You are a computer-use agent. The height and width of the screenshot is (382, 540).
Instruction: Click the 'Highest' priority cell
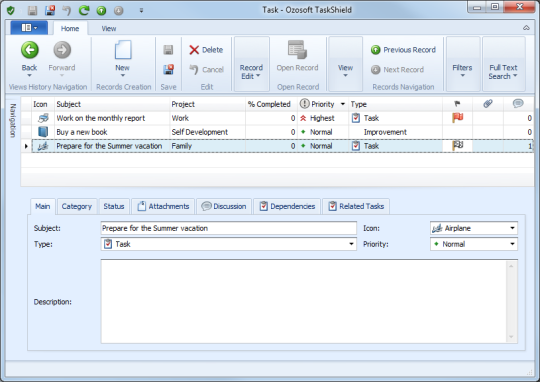tap(323, 118)
